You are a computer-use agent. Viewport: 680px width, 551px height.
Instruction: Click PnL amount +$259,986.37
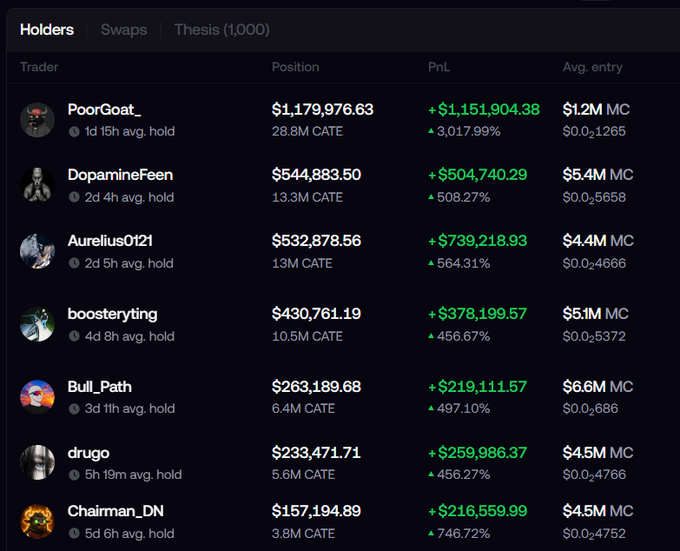point(477,453)
